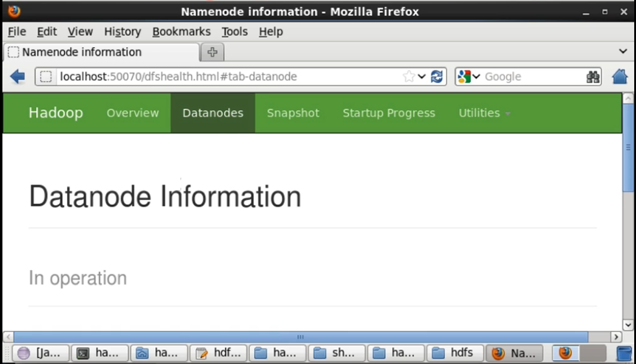The width and height of the screenshot is (636, 364).
Task: Open the History menu
Action: coord(122,32)
